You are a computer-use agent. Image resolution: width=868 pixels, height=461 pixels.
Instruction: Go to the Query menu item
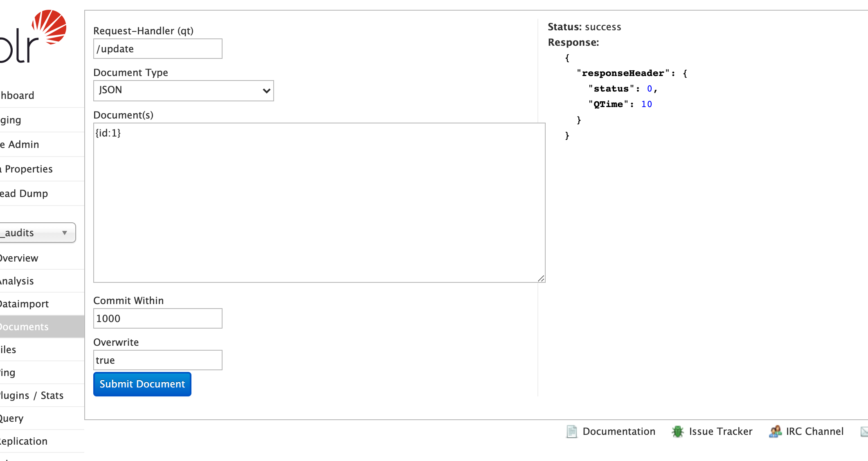[x=12, y=418]
